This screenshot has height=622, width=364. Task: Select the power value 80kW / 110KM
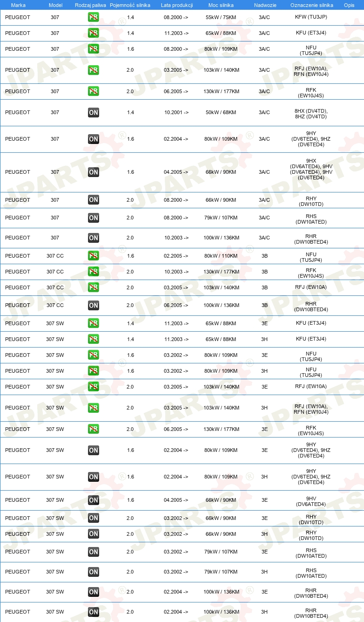coord(221,256)
